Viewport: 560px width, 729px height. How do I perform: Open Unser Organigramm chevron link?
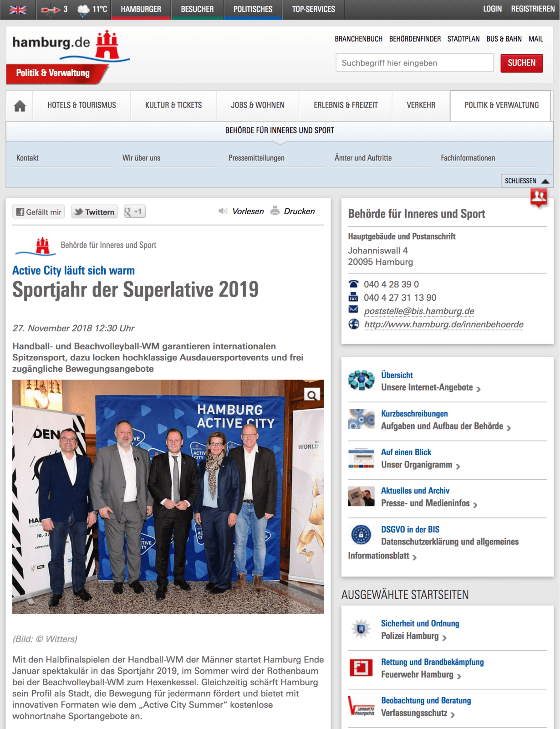(458, 466)
